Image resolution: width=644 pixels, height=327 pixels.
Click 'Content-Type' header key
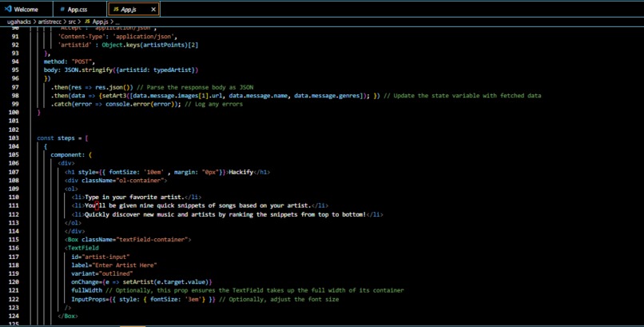(81, 36)
